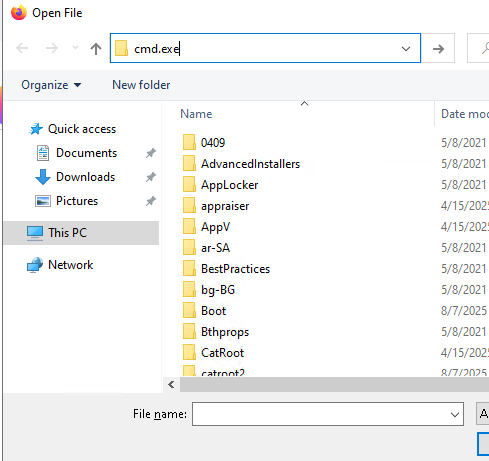Select the bg-BG folder
This screenshot has height=461, width=489.
pos(218,290)
